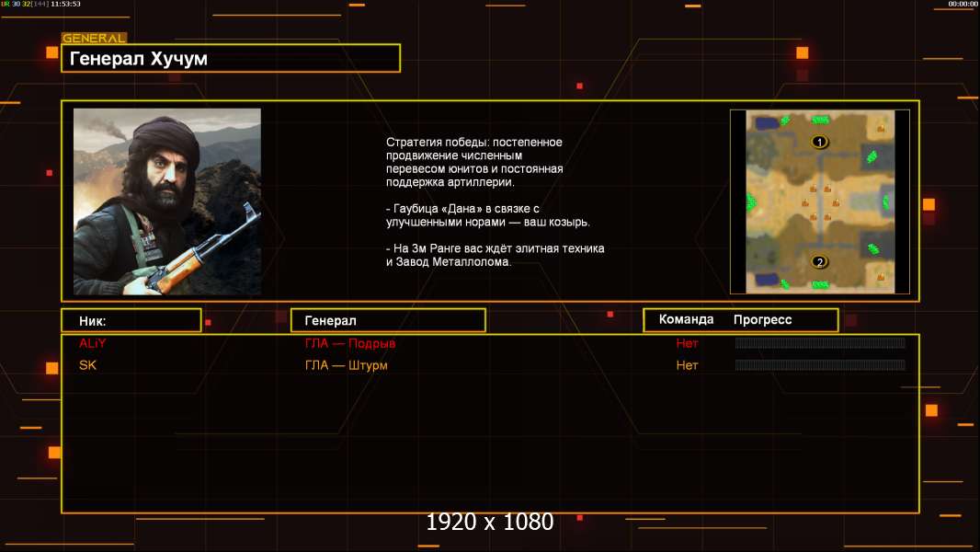Click the 'Прогресс' column header

click(x=762, y=319)
